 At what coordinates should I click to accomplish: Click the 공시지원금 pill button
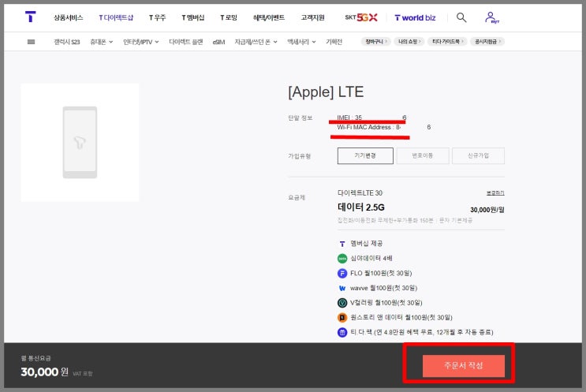[487, 42]
